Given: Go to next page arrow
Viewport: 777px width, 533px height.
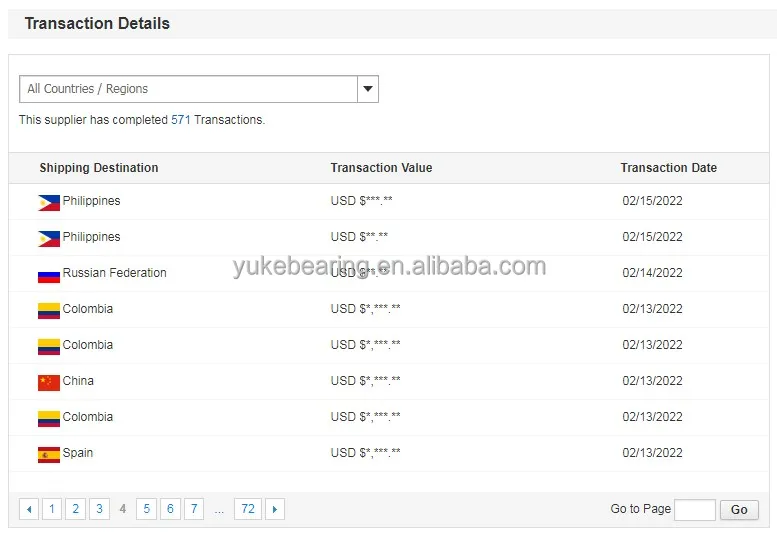Looking at the screenshot, I should 275,510.
